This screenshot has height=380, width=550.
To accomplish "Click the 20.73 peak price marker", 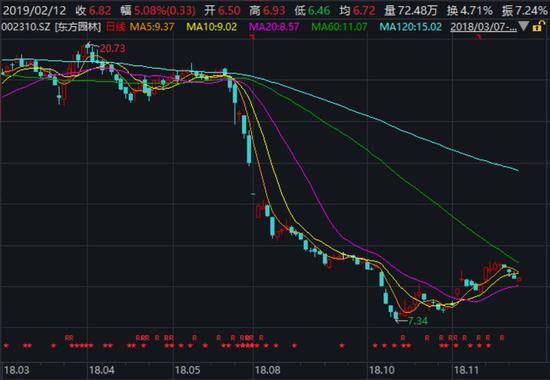I will point(112,48).
